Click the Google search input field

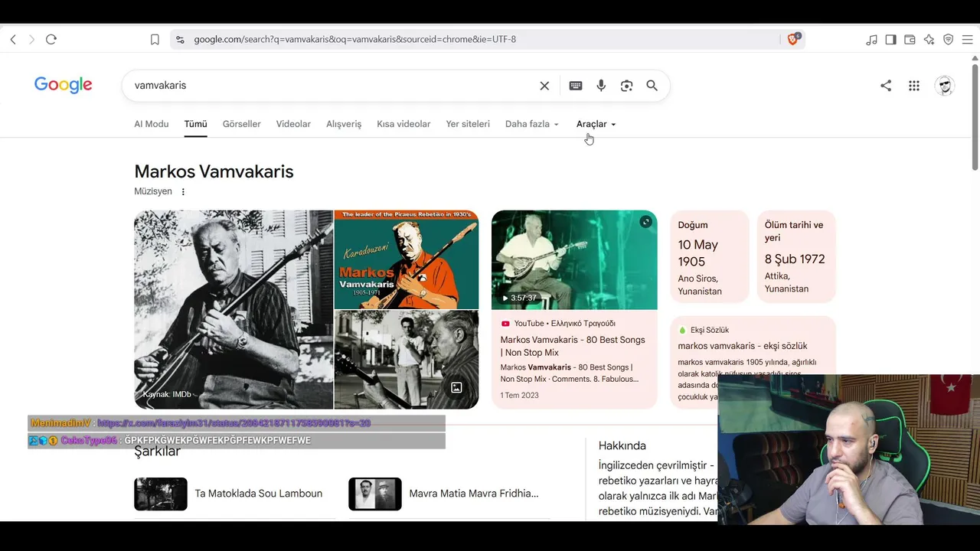tap(333, 86)
